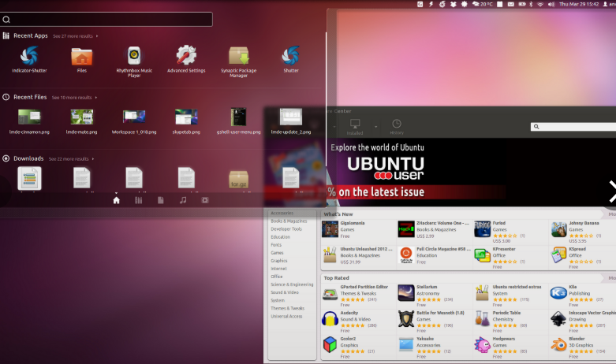This screenshot has height=364, width=616.
Task: Open the sound volume indicator
Action: (551, 4)
